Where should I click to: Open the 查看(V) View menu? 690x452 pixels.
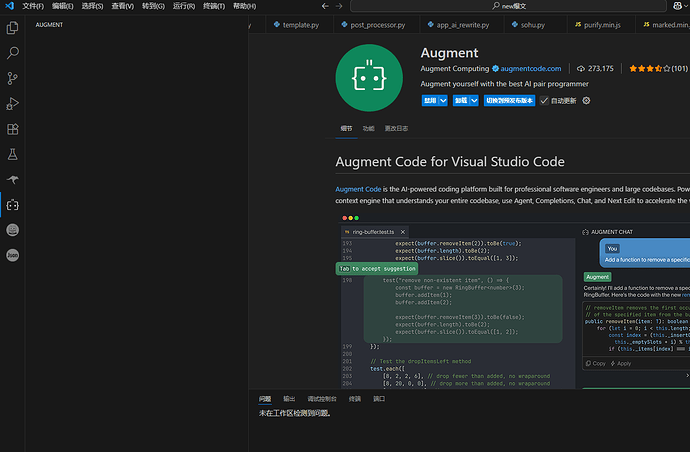point(122,6)
